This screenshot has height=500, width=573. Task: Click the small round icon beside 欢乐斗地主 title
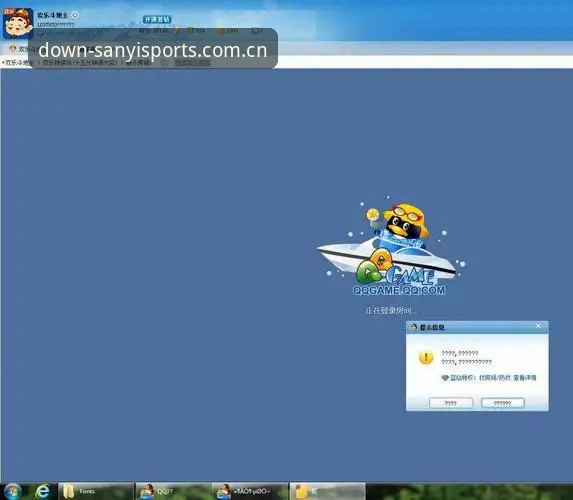click(75, 15)
